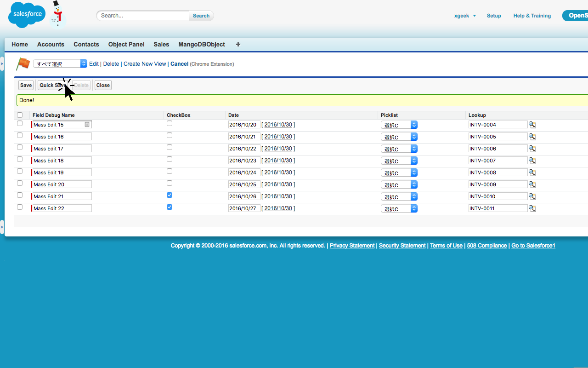This screenshot has height=368, width=588.
Task: Open the Help & Training link
Action: [x=532, y=16]
